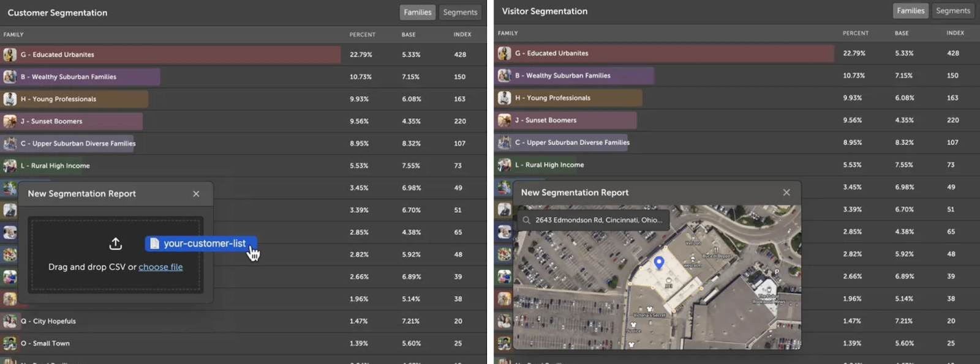Screen dimensions: 980x364
Task: Select Q - City Hopefuls row
Action: pos(243,321)
